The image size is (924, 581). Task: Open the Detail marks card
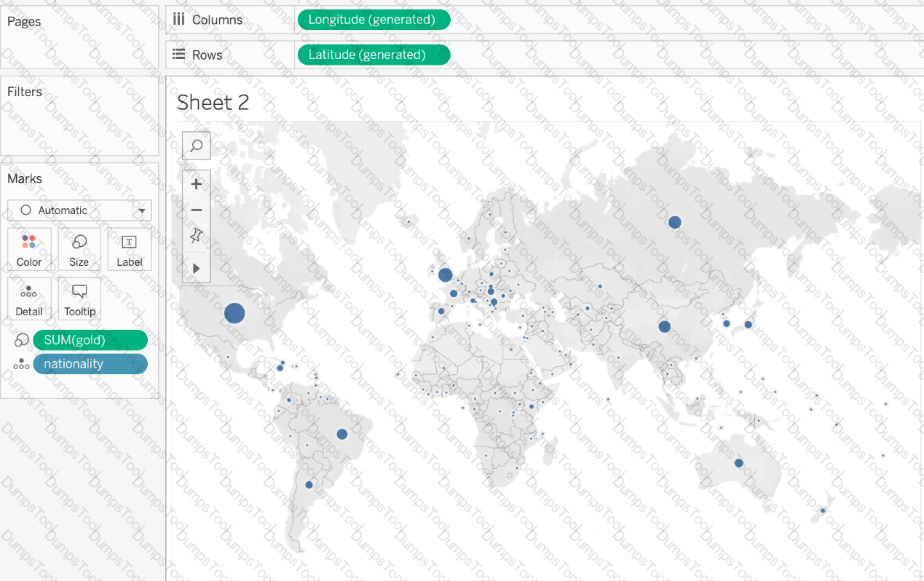(x=29, y=299)
